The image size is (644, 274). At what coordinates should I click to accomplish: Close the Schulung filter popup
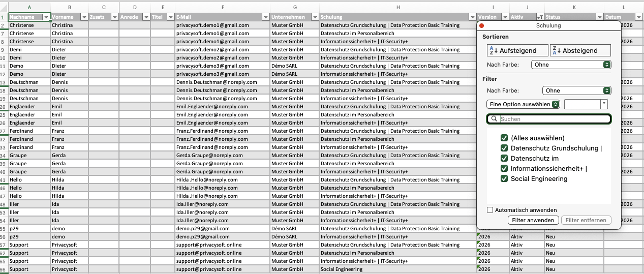coord(482,25)
